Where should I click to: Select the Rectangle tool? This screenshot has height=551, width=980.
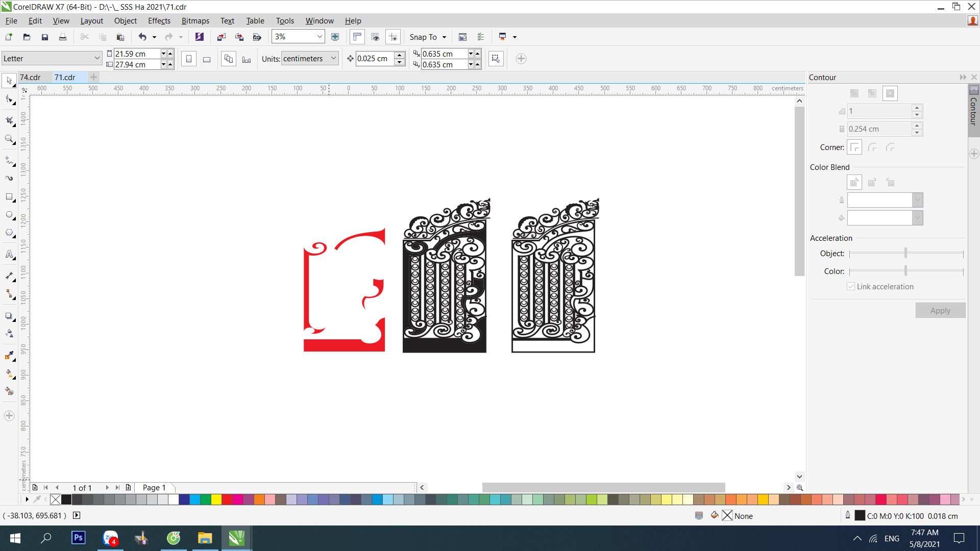click(10, 198)
